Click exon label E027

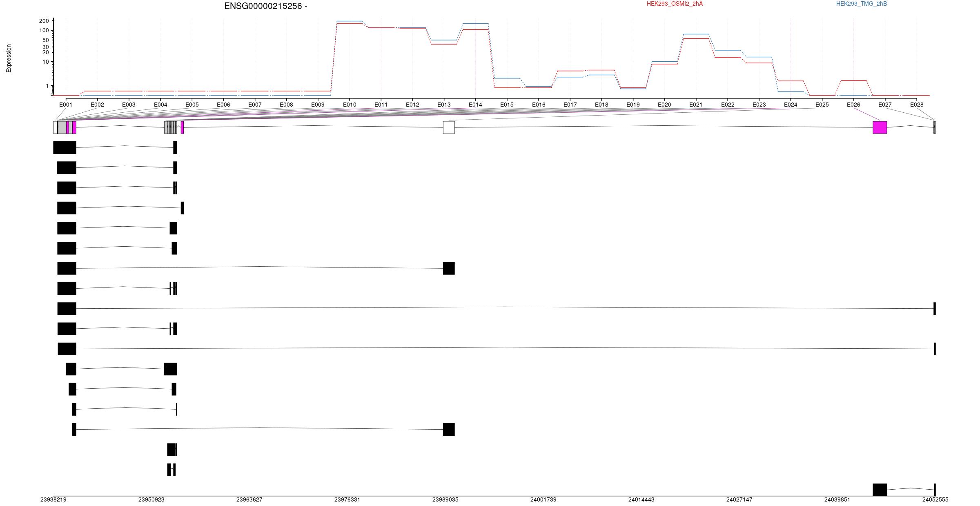885,105
